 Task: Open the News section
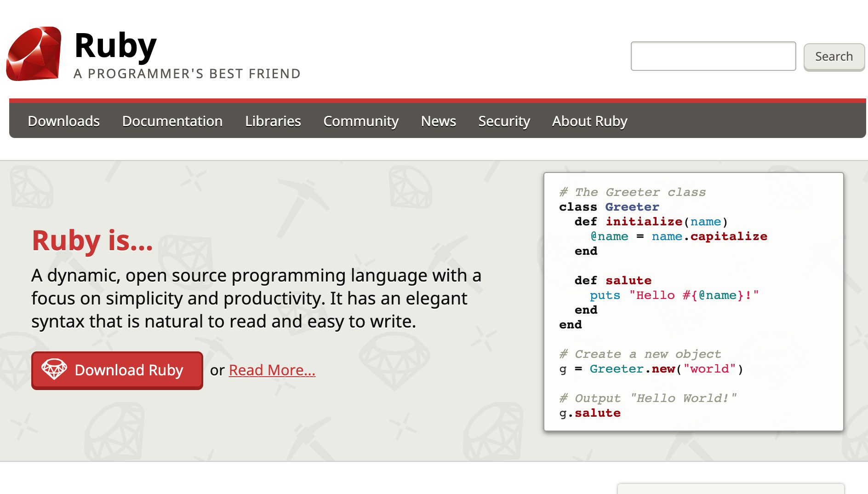pos(439,121)
